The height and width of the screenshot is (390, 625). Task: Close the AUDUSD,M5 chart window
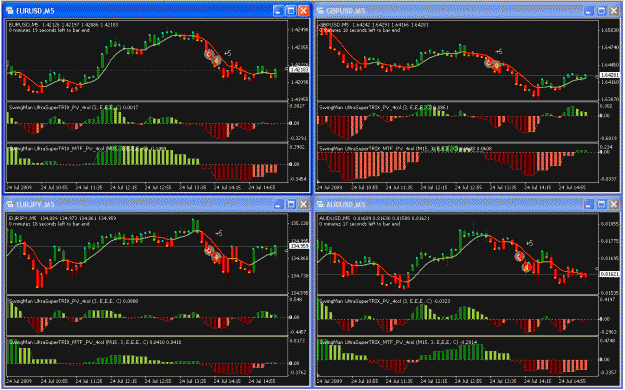pos(614,204)
